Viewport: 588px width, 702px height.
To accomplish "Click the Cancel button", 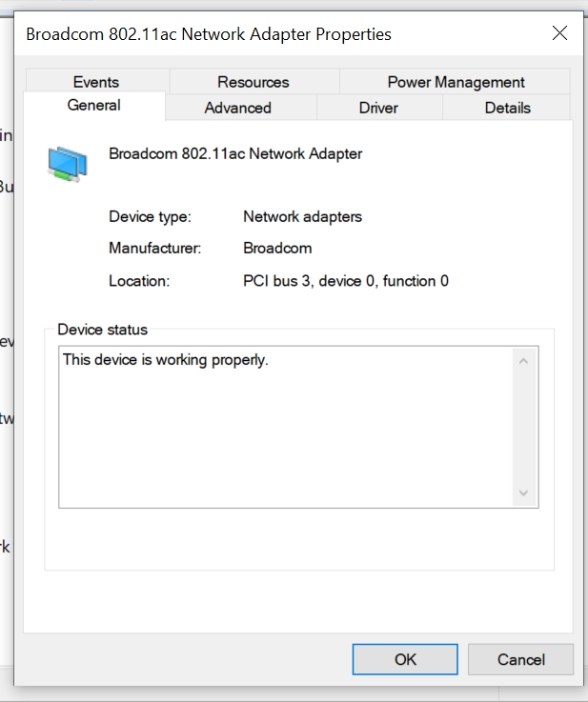I will [521, 659].
